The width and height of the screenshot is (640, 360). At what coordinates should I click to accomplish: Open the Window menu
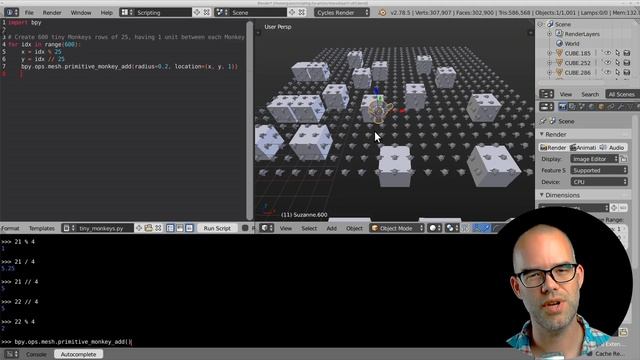click(x=81, y=12)
